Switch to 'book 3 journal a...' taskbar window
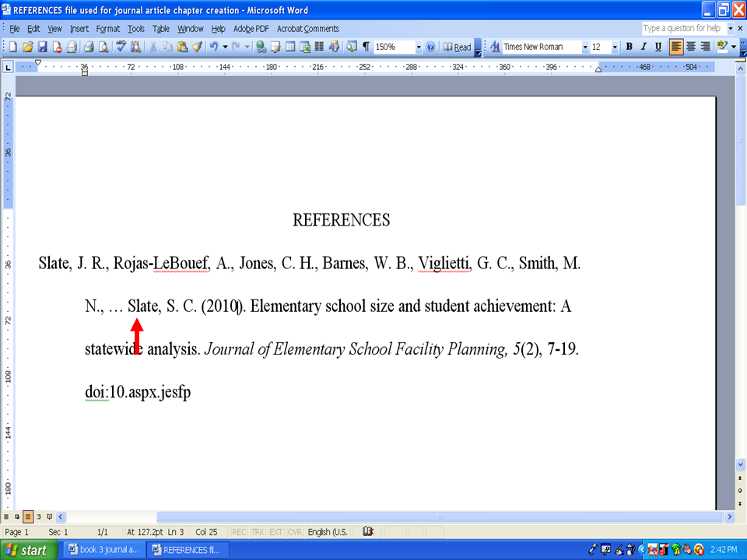The width and height of the screenshot is (747, 560). [103, 550]
